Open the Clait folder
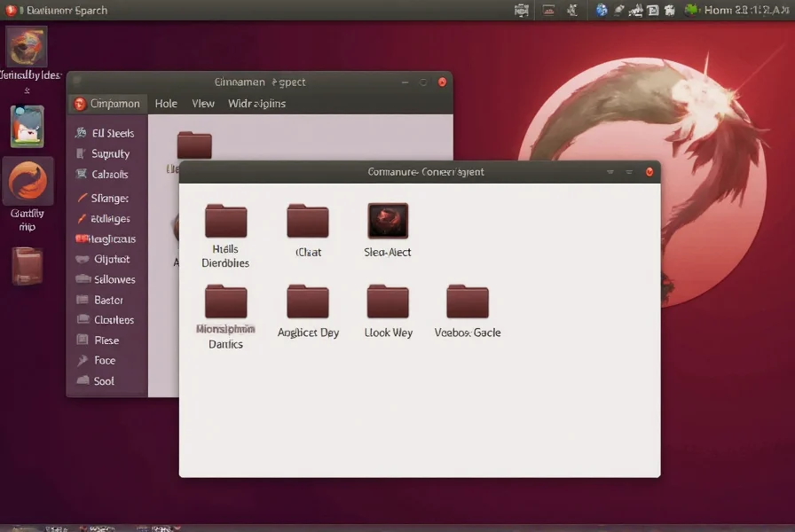The height and width of the screenshot is (532, 795). [x=308, y=222]
